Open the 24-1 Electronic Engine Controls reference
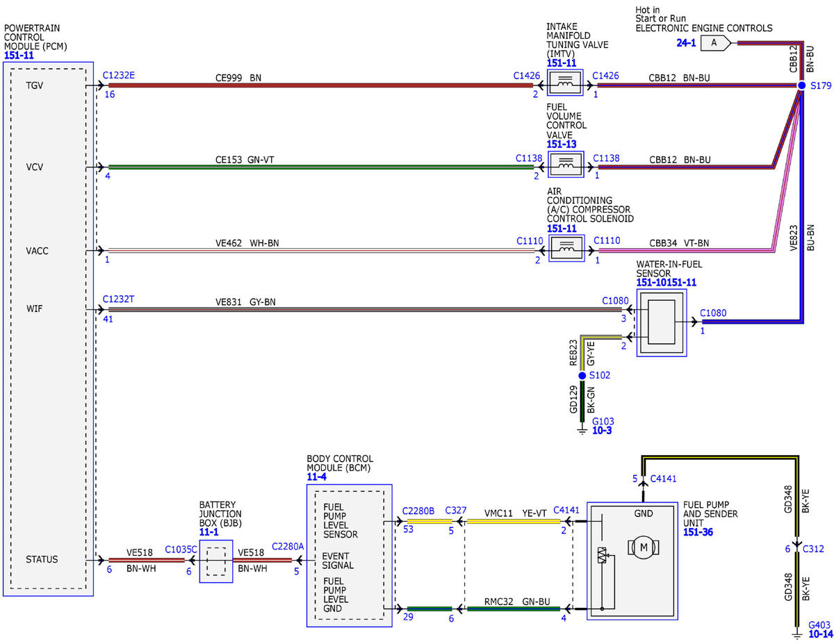834x644 pixels. point(687,43)
